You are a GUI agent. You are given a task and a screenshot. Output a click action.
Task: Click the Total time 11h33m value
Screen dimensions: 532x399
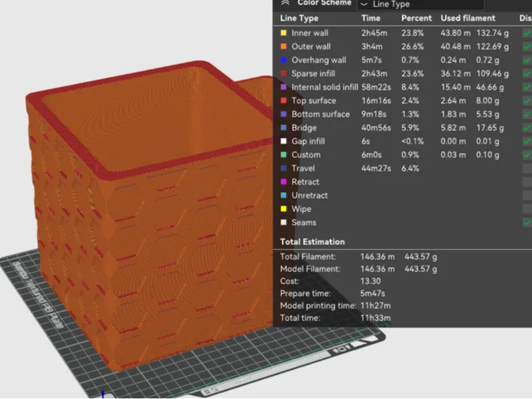[x=376, y=318]
